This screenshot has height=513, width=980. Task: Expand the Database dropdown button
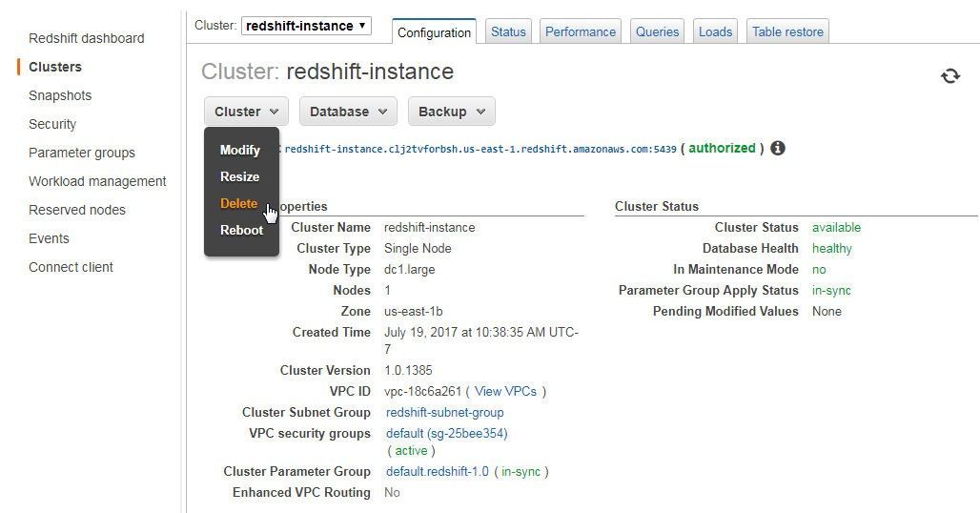pyautogui.click(x=348, y=112)
